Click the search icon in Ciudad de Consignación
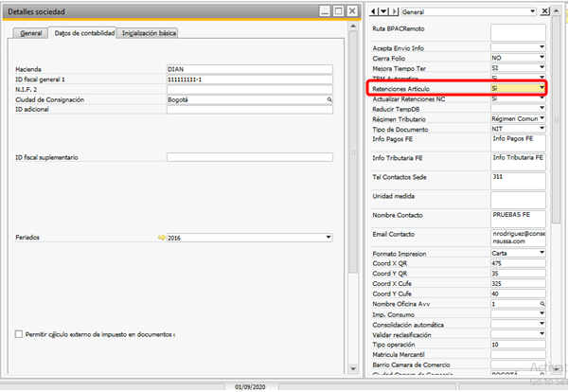 (329, 99)
